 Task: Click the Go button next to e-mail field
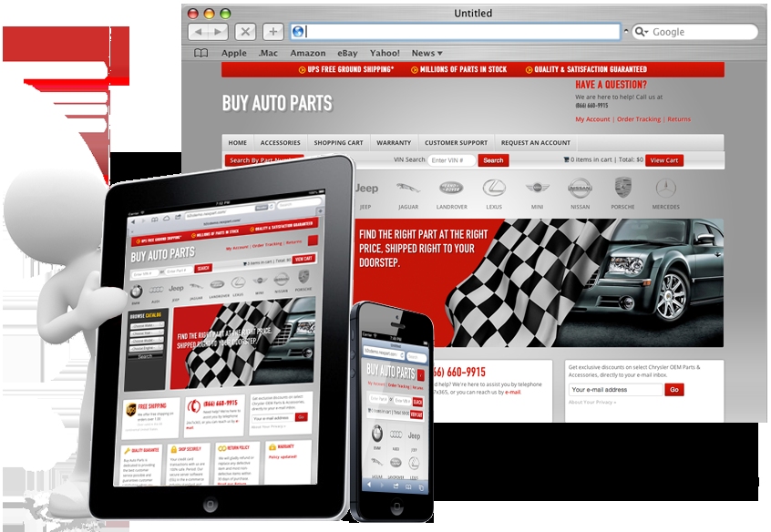(x=674, y=389)
